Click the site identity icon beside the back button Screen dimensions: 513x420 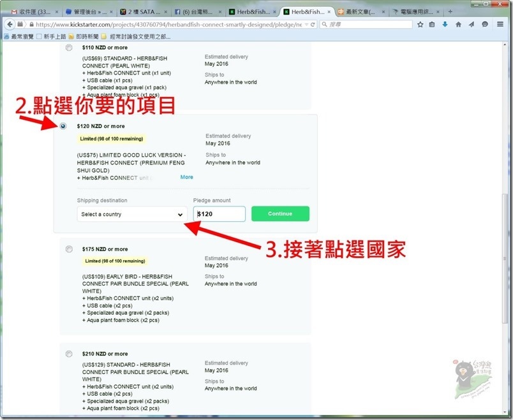click(x=20, y=24)
